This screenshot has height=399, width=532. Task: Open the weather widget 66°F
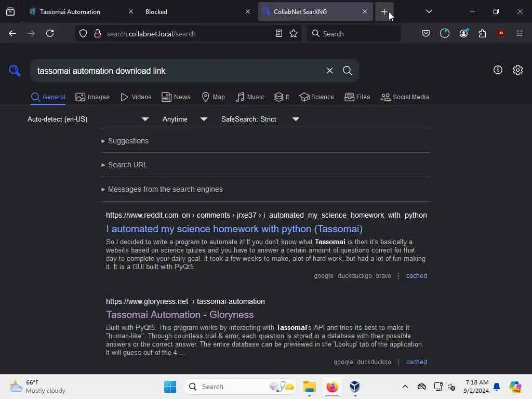[37, 387]
